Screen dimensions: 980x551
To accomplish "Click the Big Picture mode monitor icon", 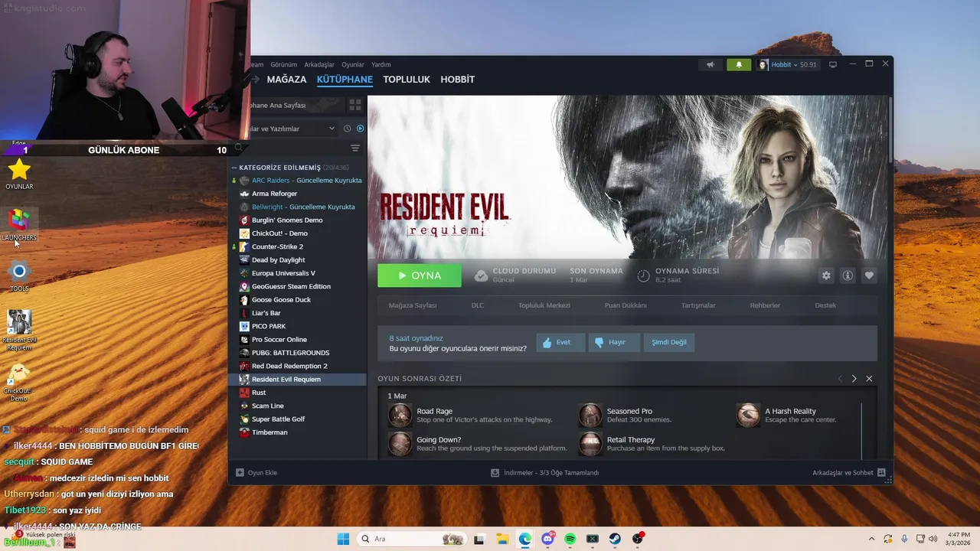I will [833, 65].
